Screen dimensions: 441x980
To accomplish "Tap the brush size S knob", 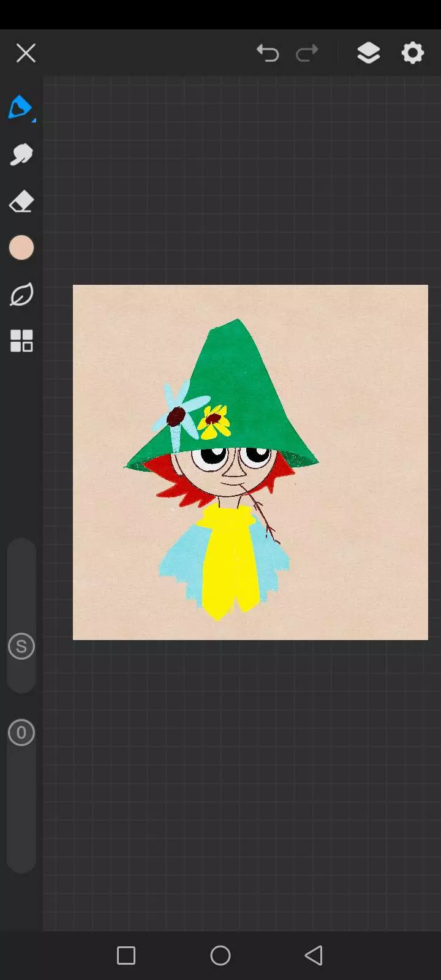I will 21,646.
